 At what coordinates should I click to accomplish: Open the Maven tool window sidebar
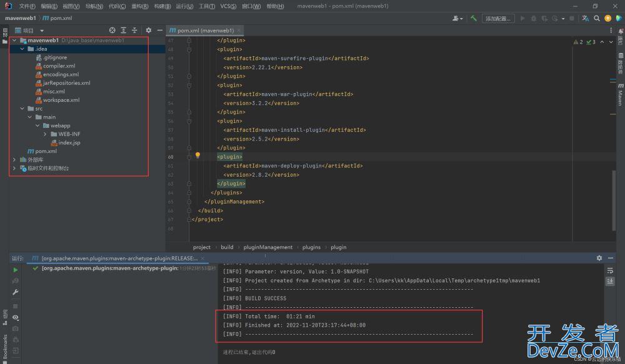[621, 95]
